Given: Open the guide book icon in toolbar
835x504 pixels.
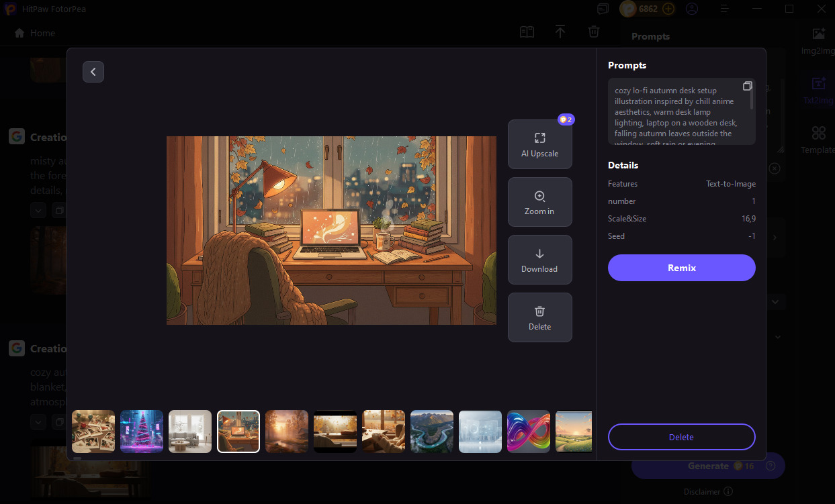Looking at the screenshot, I should (527, 32).
